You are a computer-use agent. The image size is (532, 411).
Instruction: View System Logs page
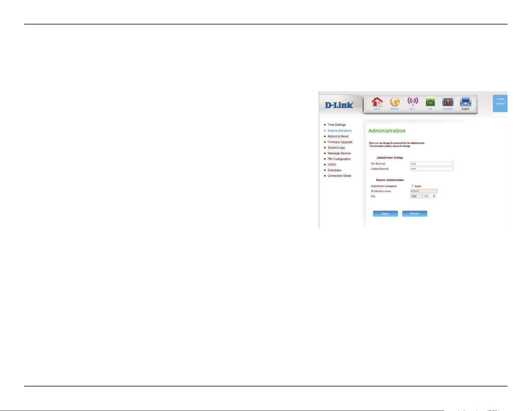tap(336, 148)
